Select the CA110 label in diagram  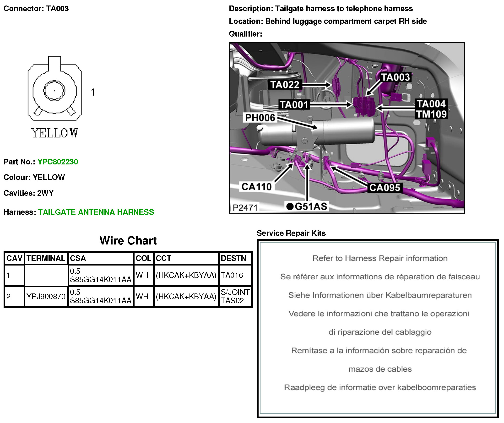[x=256, y=187]
